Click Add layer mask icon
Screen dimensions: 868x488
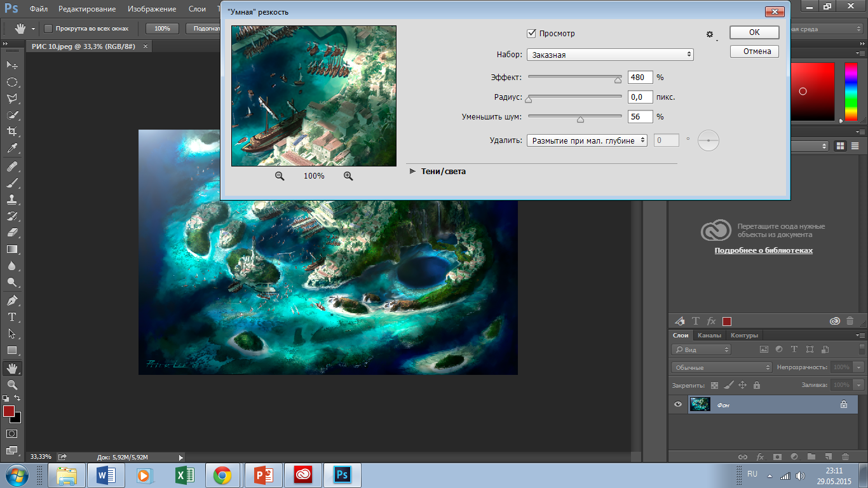(x=777, y=456)
